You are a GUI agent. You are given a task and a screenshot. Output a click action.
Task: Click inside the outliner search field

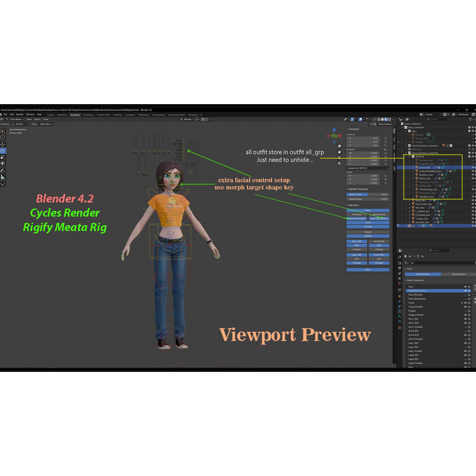(437, 119)
